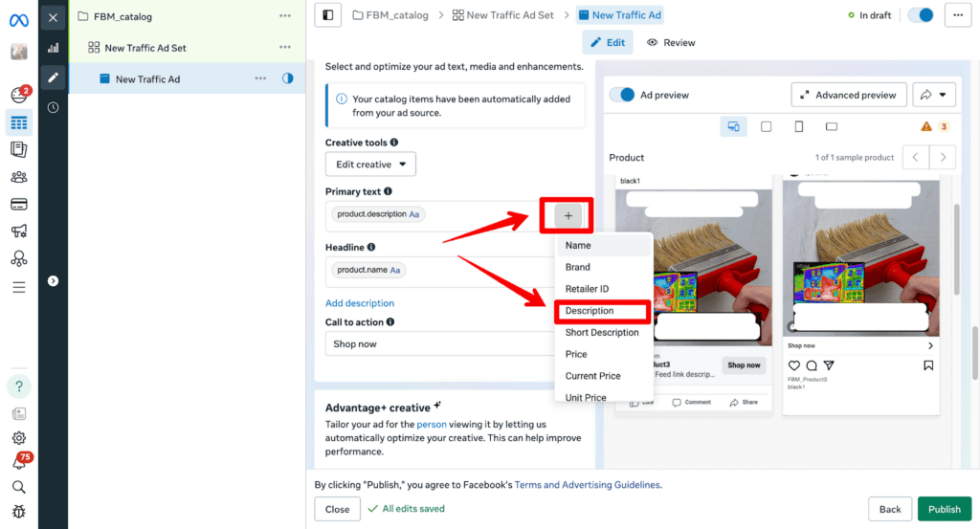The image size is (980, 529).
Task: Open FBM_catalog more options menu
Action: pyautogui.click(x=285, y=16)
